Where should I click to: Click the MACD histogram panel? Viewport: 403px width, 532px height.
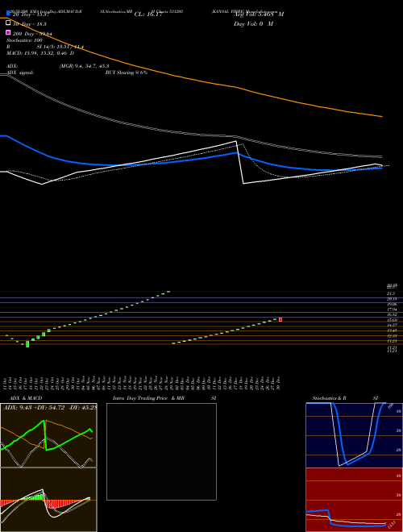(48, 500)
